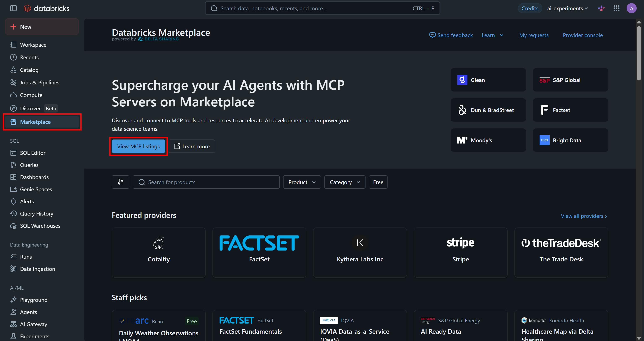This screenshot has width=644, height=341.
Task: Open Alerts in the sidebar
Action: 42,201
